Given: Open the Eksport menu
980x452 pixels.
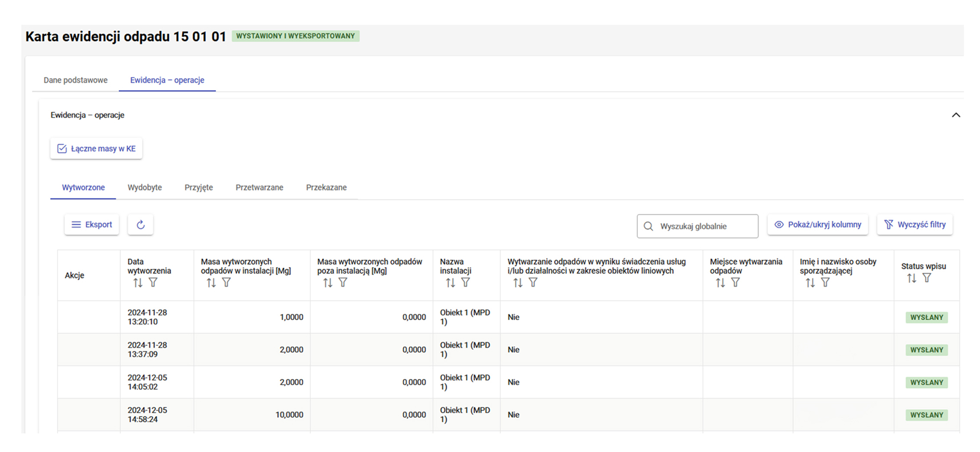Looking at the screenshot, I should point(91,225).
